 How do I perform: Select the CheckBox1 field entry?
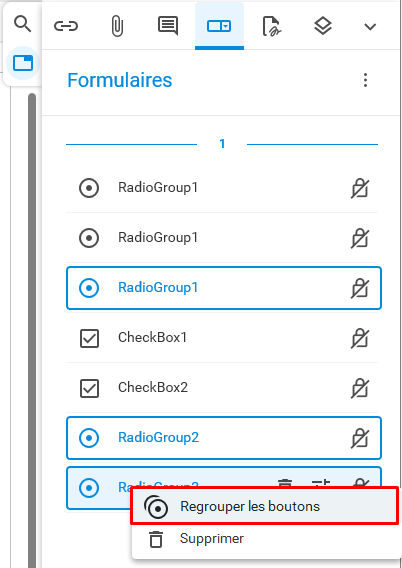click(222, 338)
